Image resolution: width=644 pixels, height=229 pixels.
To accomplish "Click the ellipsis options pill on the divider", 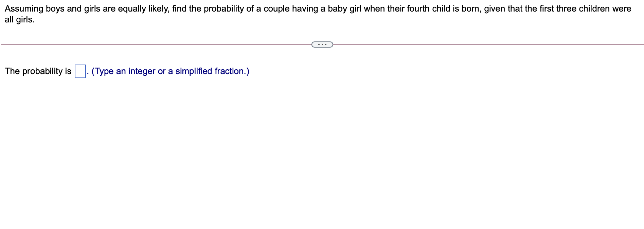I will (x=321, y=44).
